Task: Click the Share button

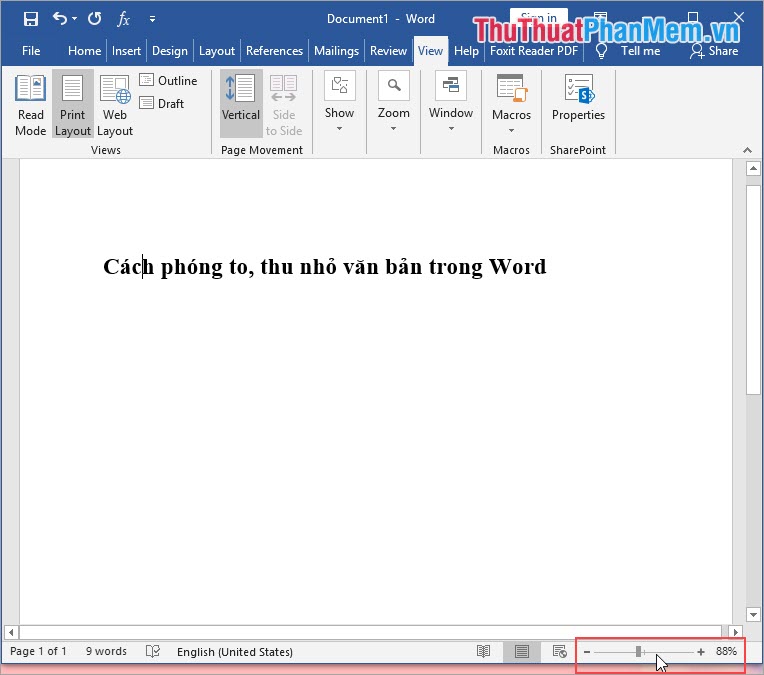Action: [714, 51]
